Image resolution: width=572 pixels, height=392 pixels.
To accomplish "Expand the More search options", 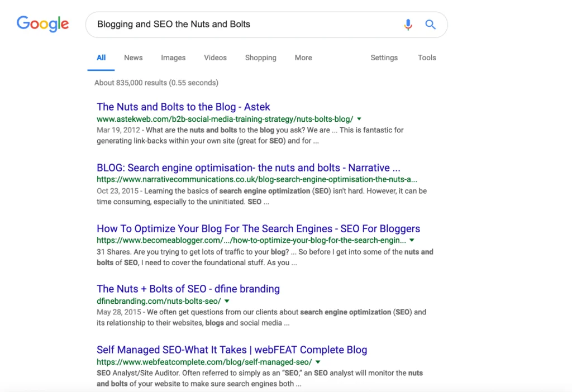I will point(303,58).
